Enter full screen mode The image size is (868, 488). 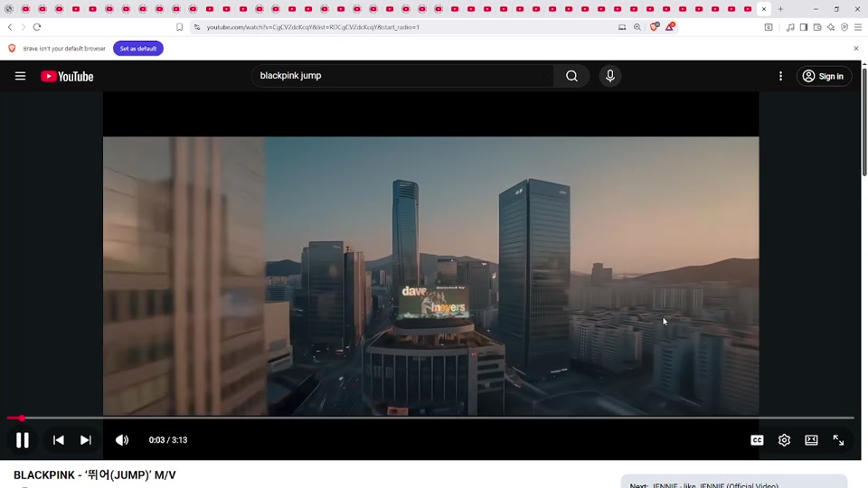[x=838, y=440]
